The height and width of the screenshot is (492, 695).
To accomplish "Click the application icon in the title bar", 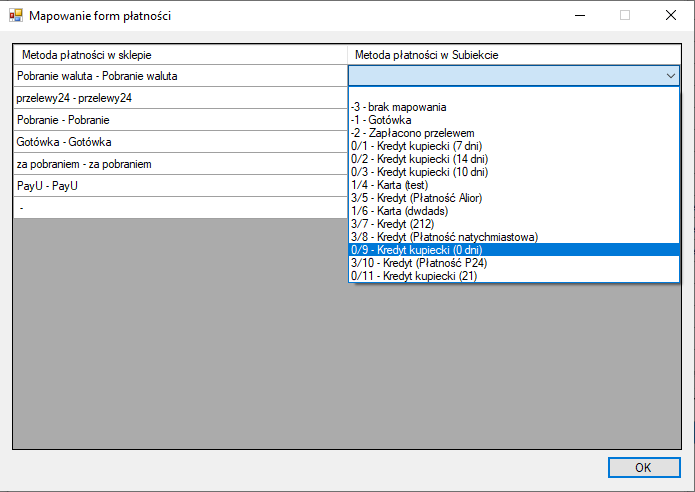I will click(16, 16).
